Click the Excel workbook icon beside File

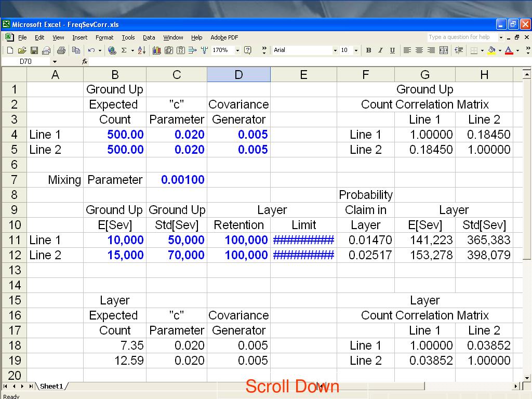tap(9, 37)
